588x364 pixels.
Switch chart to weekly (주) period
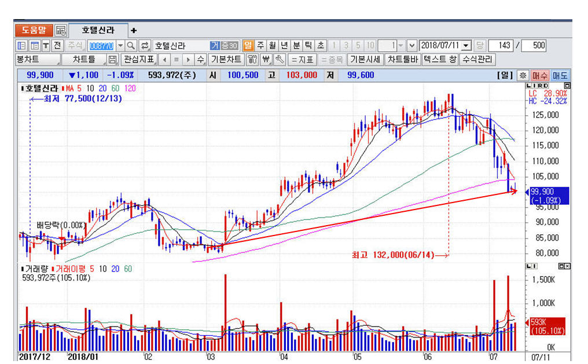[x=260, y=46]
